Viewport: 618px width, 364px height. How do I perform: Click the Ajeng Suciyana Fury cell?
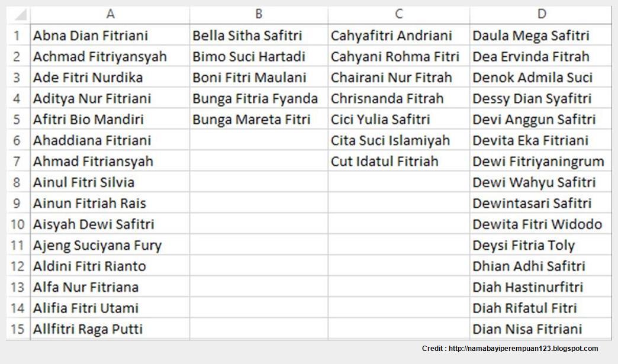click(110, 245)
